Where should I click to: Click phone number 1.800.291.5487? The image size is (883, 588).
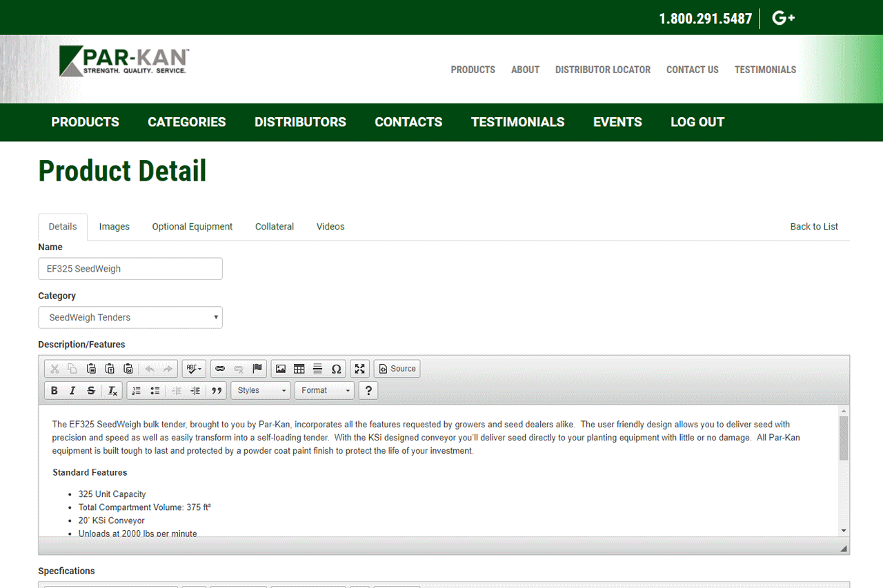click(705, 19)
